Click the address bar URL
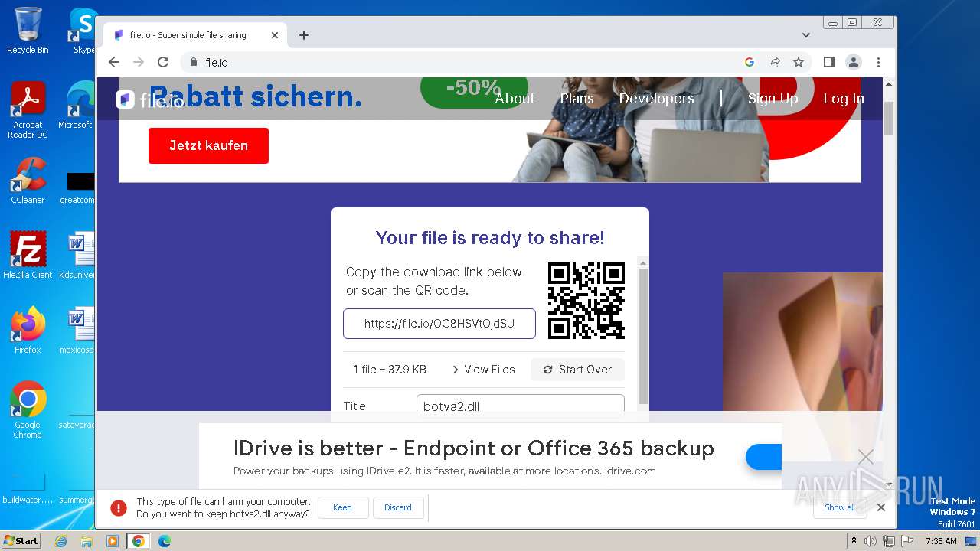Viewport: 980px width, 551px height. pos(217,63)
